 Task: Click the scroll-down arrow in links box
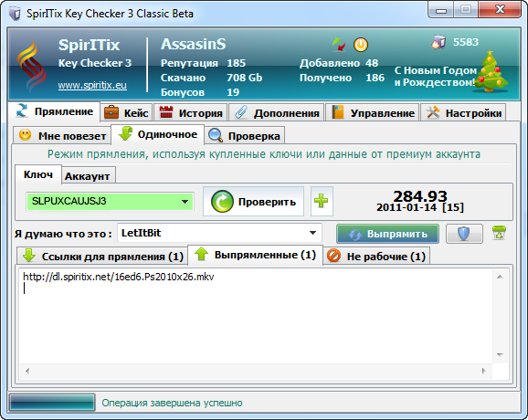(500, 355)
